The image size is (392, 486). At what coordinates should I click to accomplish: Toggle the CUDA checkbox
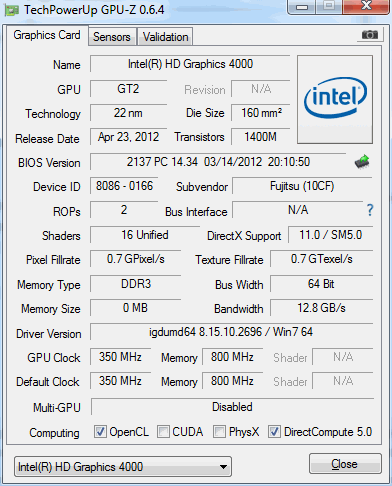[x=163, y=432]
